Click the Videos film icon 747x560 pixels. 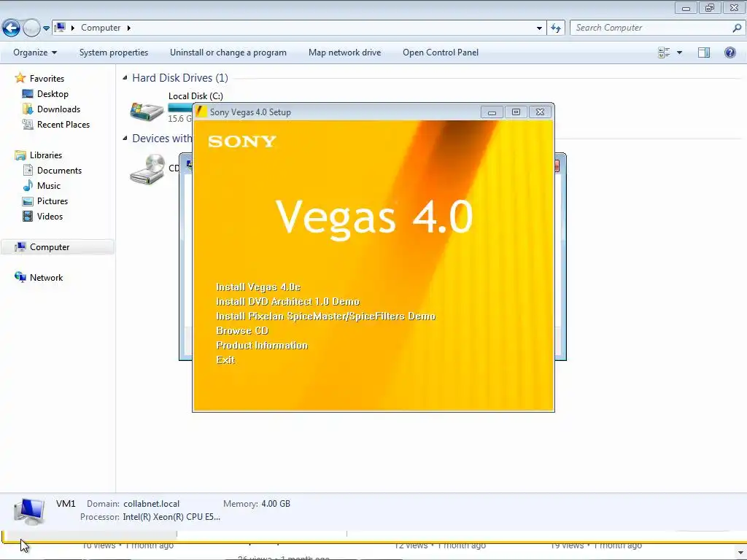click(x=28, y=216)
